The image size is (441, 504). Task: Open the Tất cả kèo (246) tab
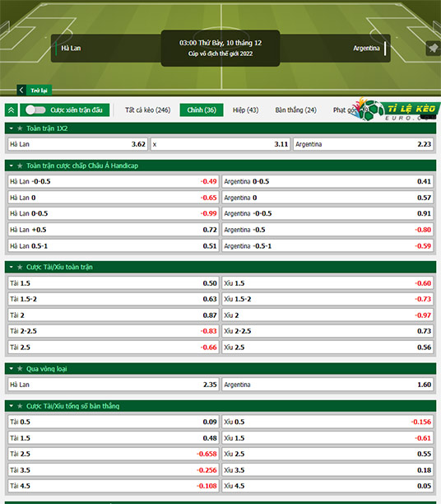coord(148,110)
